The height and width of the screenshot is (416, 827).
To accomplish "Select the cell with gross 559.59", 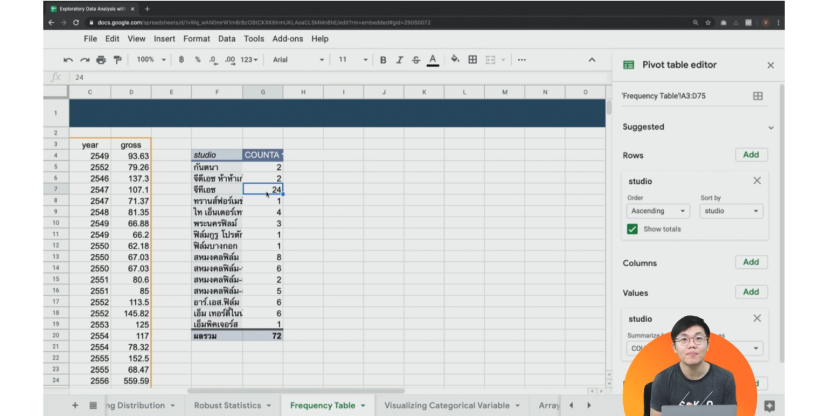I will point(131,381).
